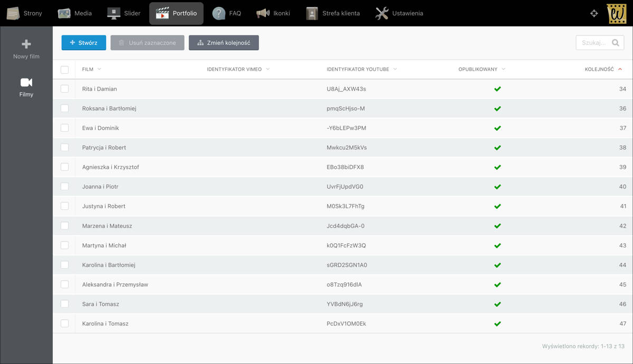Screen dimensions: 633x364
Task: Click the Filmy camera icon
Action: (26, 82)
